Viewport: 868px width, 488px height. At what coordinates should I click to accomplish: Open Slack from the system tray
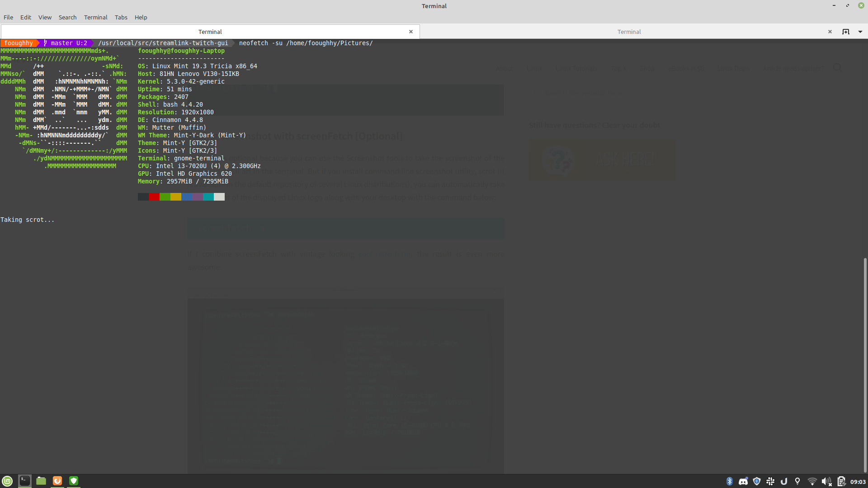coord(770,482)
